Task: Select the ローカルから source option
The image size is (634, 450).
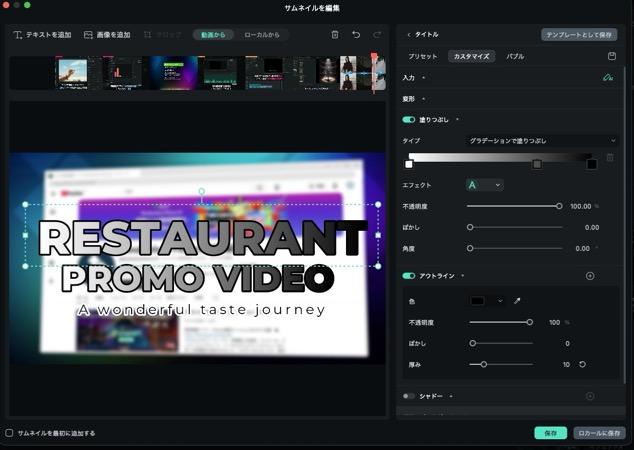Action: (x=262, y=35)
